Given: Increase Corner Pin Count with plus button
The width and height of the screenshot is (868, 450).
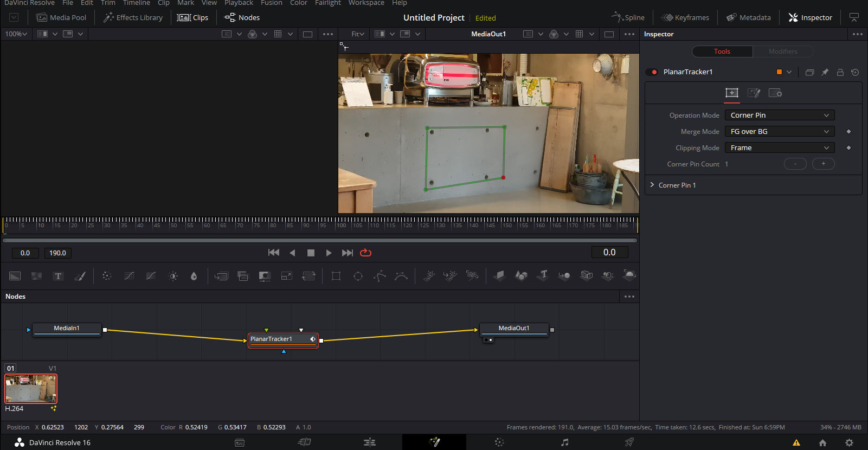Looking at the screenshot, I should (823, 164).
